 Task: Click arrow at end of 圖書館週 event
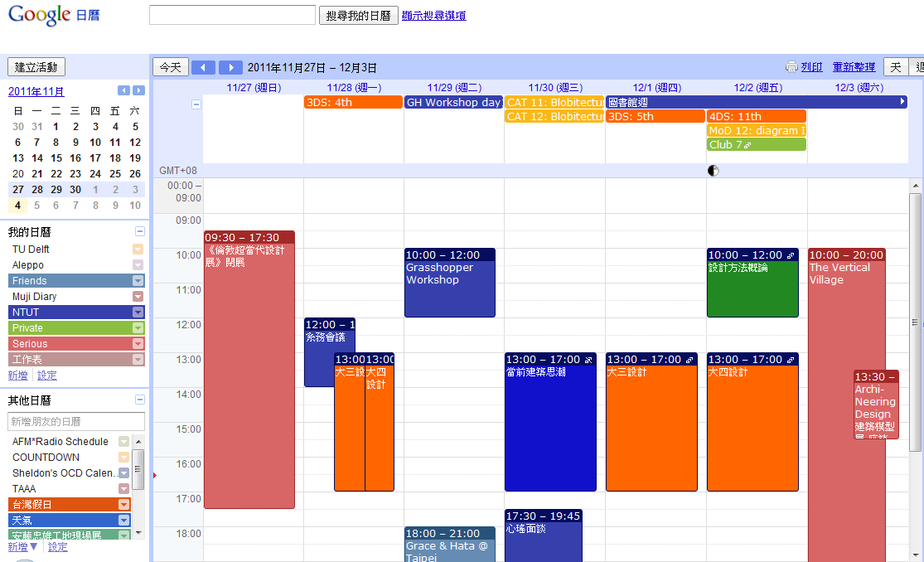[902, 101]
